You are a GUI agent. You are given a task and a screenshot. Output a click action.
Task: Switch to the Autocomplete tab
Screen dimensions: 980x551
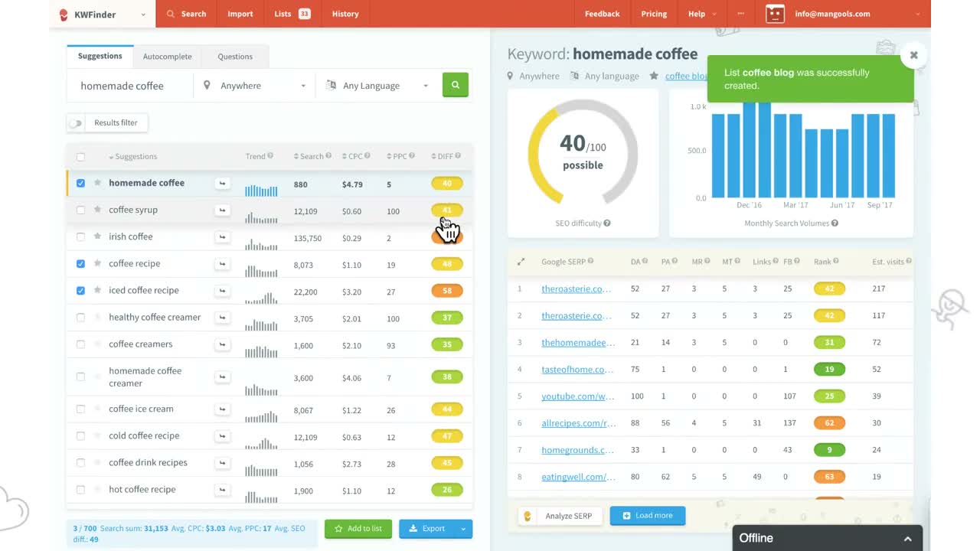(167, 57)
